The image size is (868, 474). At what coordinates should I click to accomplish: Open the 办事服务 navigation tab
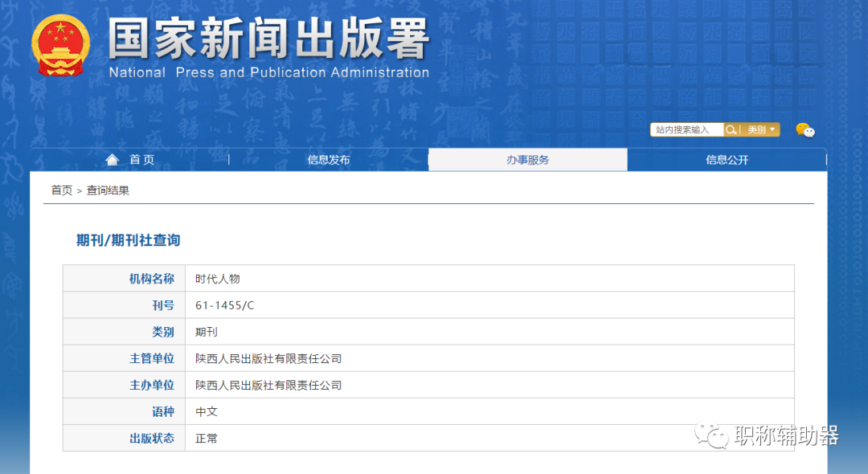coord(527,159)
